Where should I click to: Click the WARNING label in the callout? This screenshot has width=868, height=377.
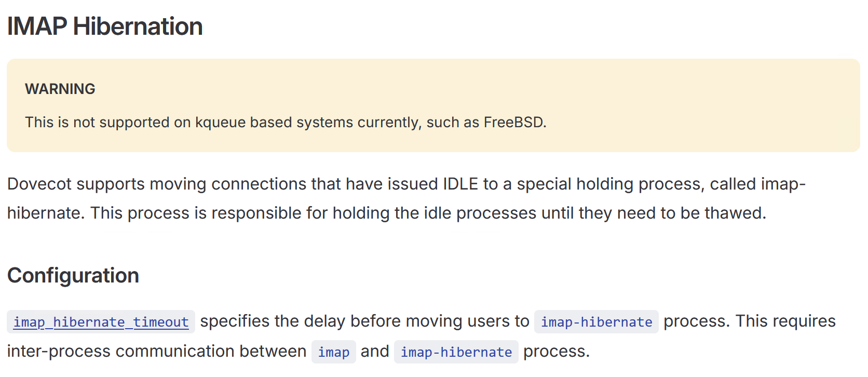pyautogui.click(x=60, y=89)
